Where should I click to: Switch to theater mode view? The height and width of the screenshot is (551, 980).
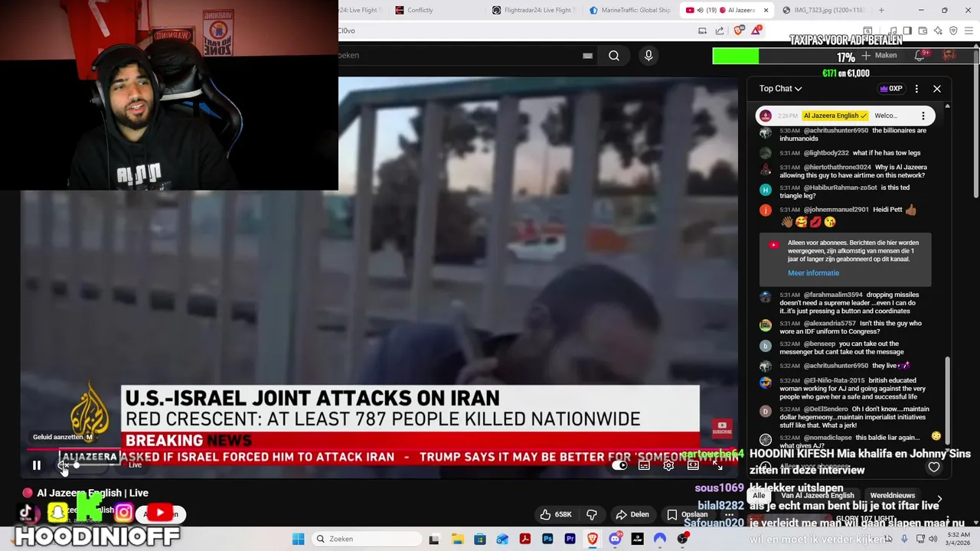tap(693, 465)
